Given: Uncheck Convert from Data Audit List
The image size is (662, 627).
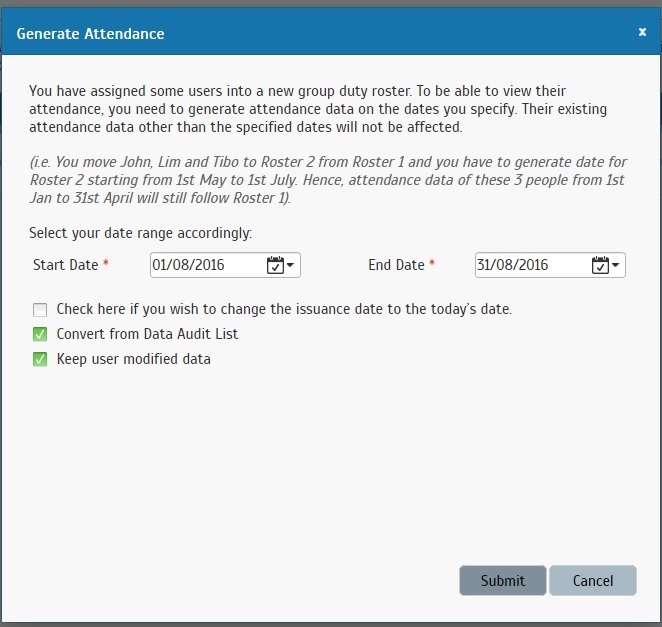Looking at the screenshot, I should (x=40, y=334).
